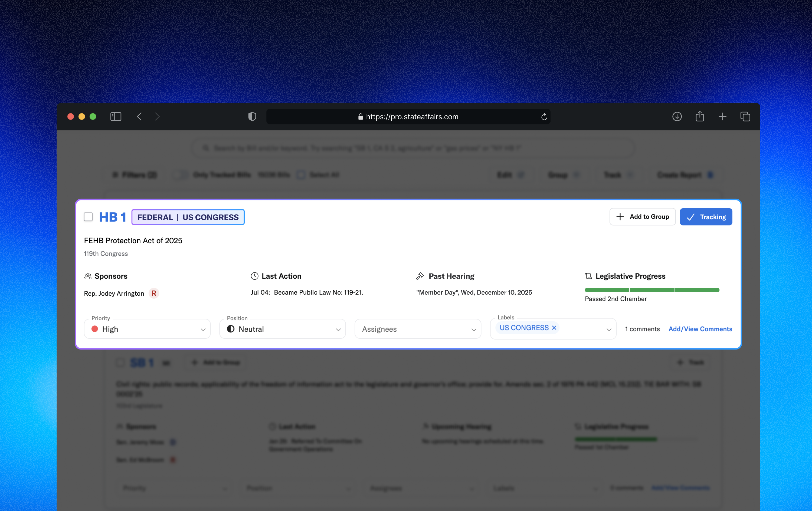Image resolution: width=812 pixels, height=511 pixels.
Task: Remove the US CONGRESS label chip
Action: pos(554,328)
